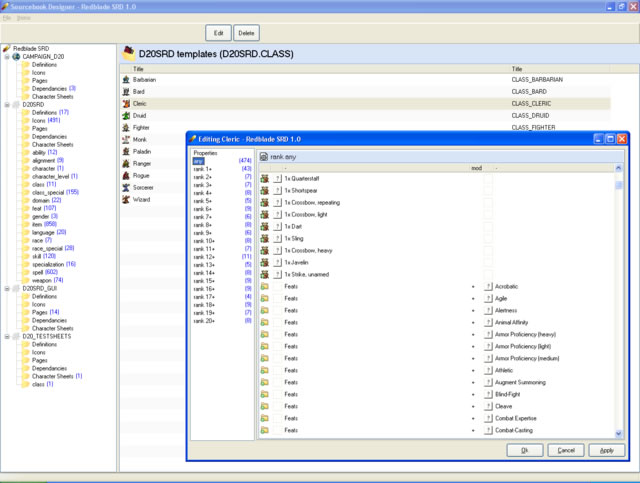Click the 1x Strike, unarmed item icon
The width and height of the screenshot is (640, 483).
tap(264, 274)
